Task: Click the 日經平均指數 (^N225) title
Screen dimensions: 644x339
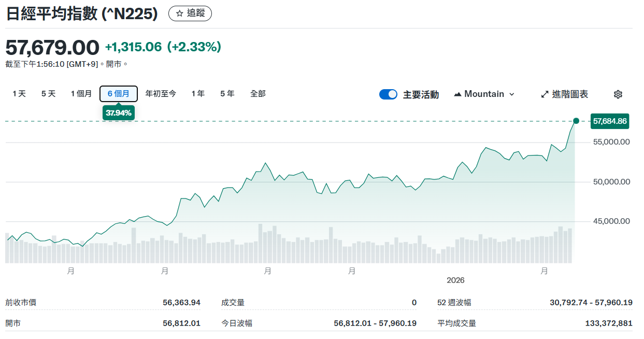Action: 82,14
